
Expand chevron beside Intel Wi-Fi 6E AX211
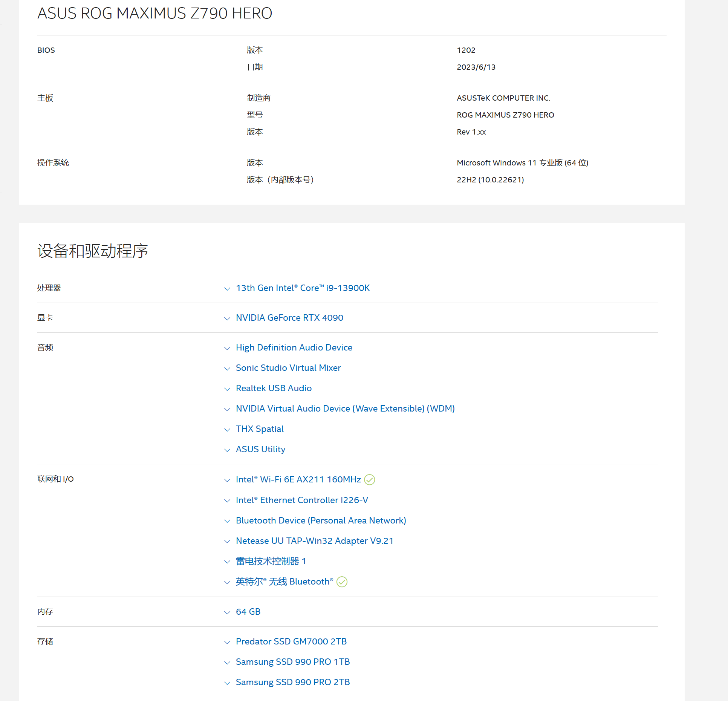tap(227, 481)
